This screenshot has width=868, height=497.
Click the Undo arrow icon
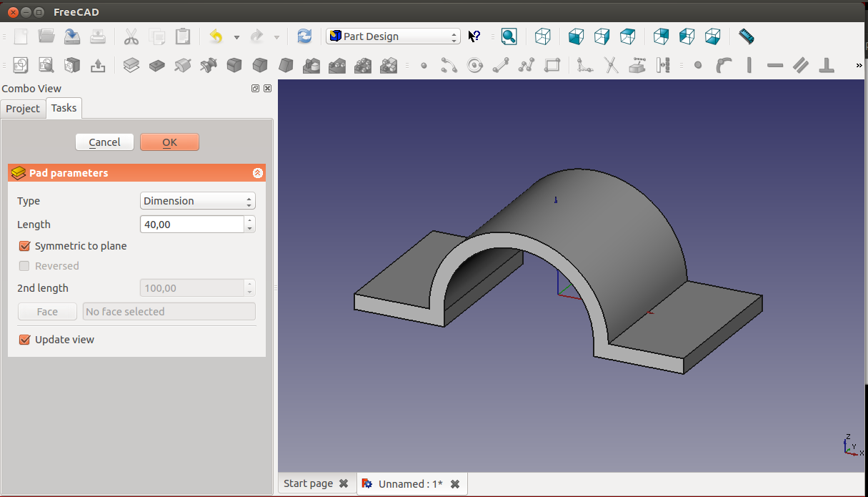coord(216,36)
